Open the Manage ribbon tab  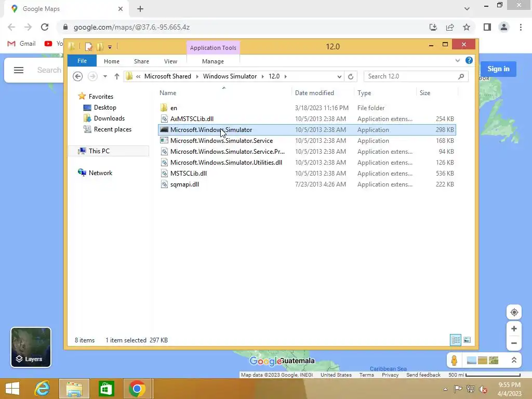coord(212,61)
